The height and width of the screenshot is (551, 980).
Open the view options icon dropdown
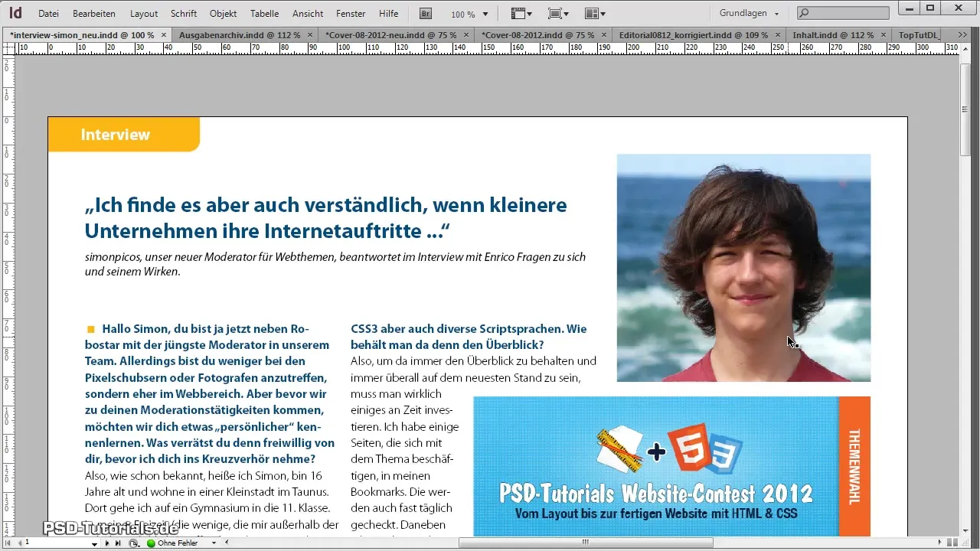point(521,14)
